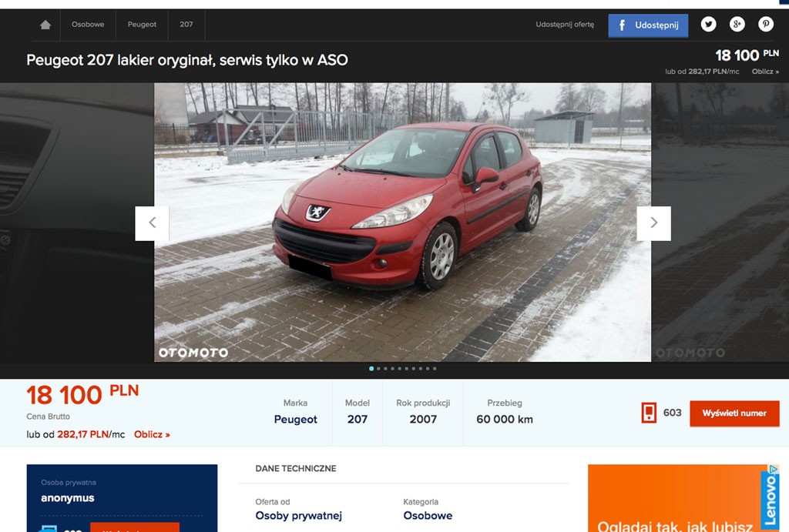This screenshot has height=532, width=789.
Task: Click DANE TECHNICZNE section heading
Action: click(x=295, y=468)
